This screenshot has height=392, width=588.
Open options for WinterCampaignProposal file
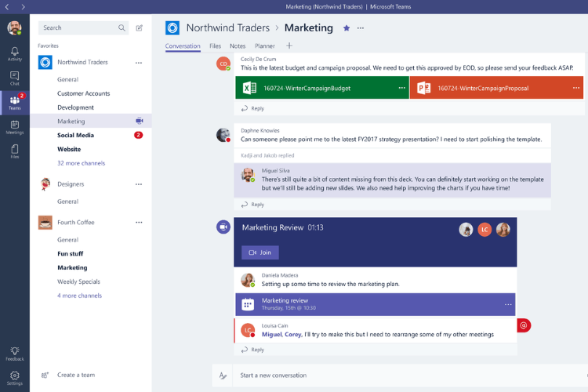576,88
